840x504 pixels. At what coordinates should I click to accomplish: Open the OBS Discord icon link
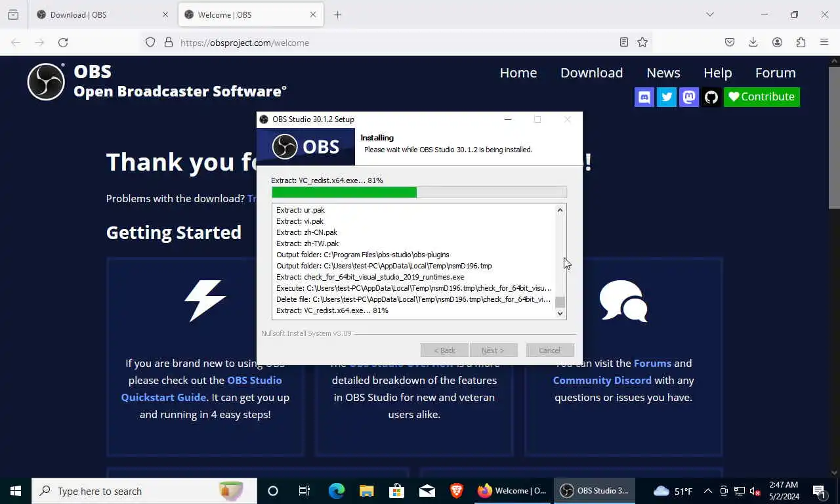644,97
